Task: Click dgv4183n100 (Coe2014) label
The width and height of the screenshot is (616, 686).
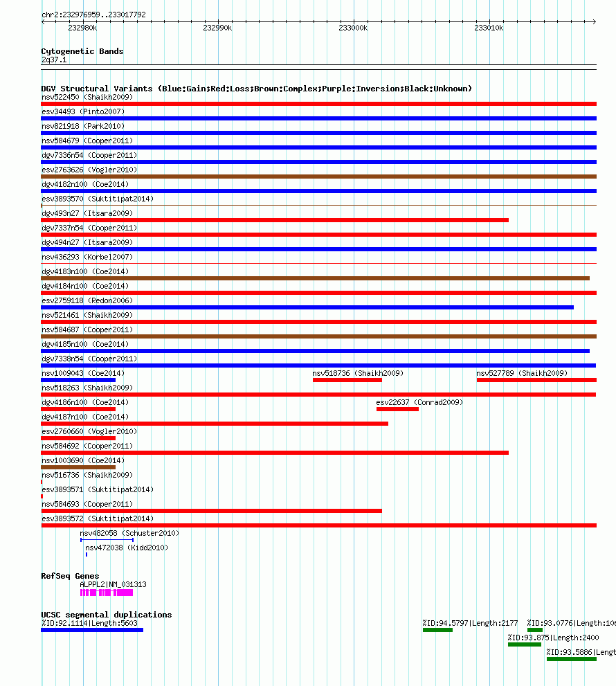Action: coord(85,271)
